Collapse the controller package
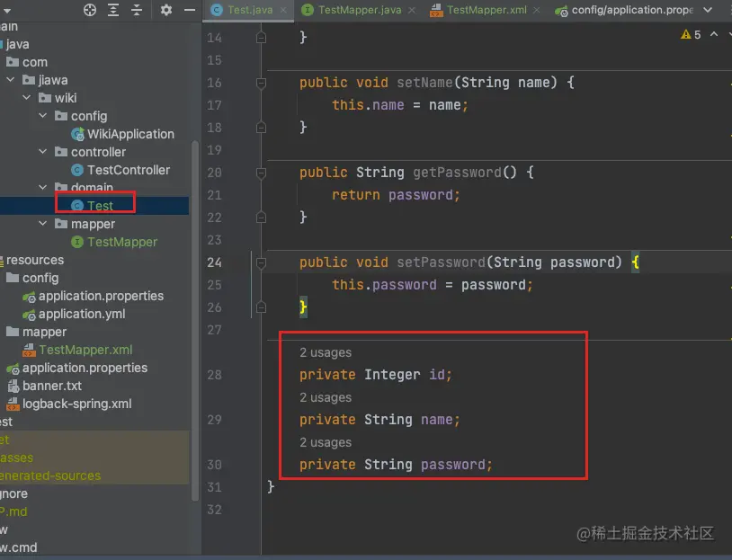Screen dimensions: 732x560 click(42, 151)
